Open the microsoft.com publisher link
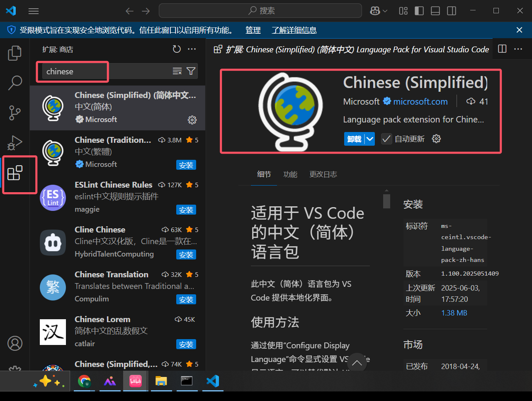 coord(420,102)
